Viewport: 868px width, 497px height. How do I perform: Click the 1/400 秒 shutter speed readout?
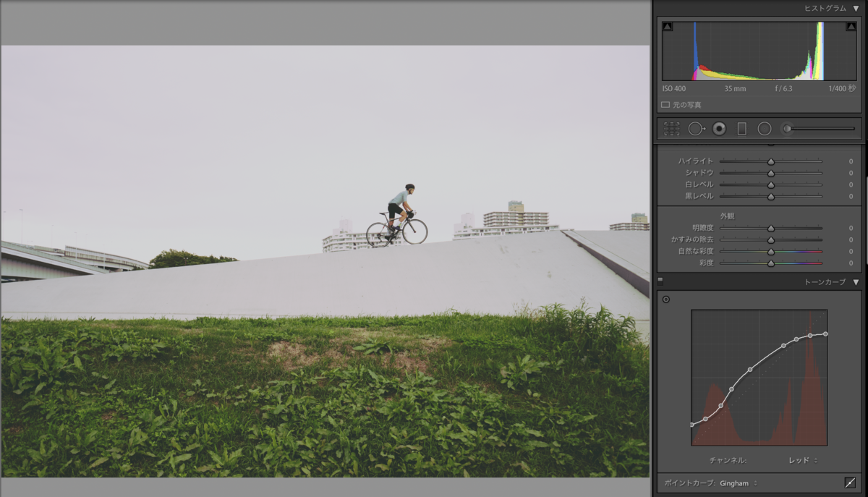click(x=842, y=88)
